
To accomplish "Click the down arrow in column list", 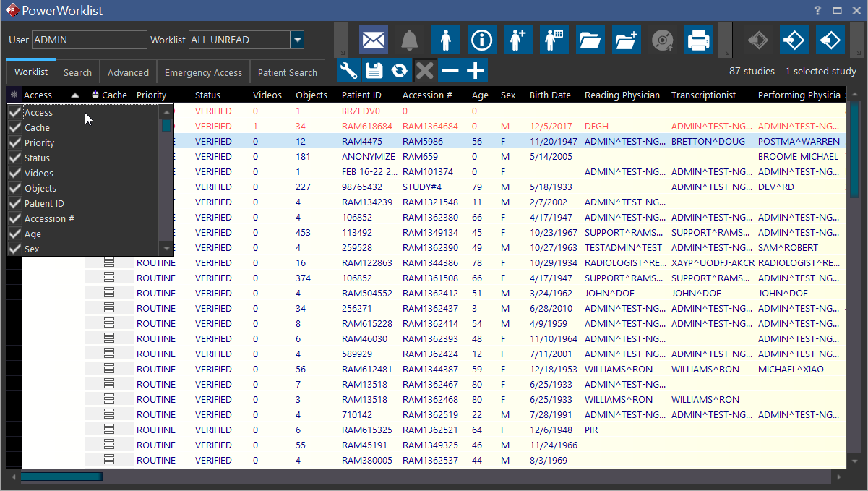I will (167, 248).
